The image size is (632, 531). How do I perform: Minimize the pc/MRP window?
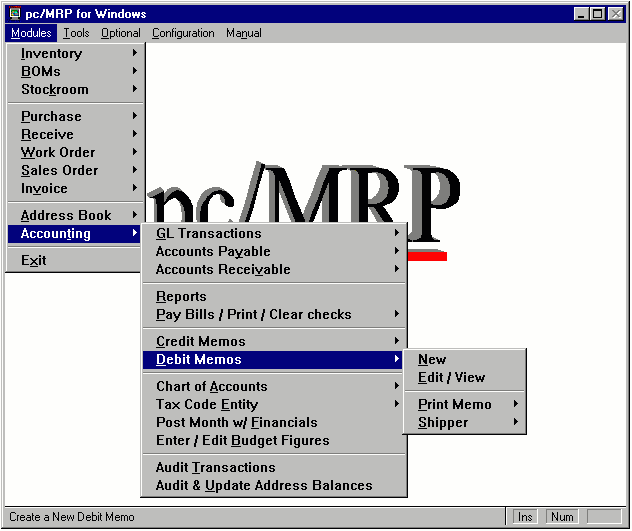pyautogui.click(x=581, y=14)
